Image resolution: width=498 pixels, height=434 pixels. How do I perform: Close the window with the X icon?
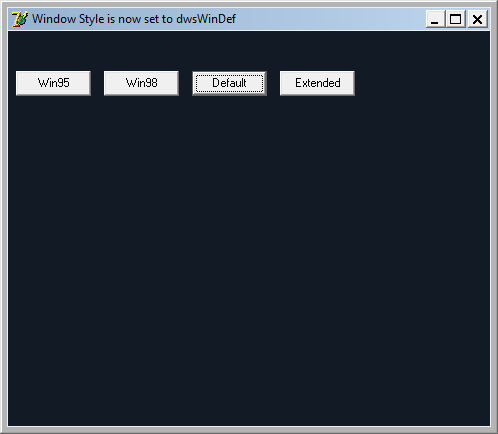pyautogui.click(x=478, y=19)
